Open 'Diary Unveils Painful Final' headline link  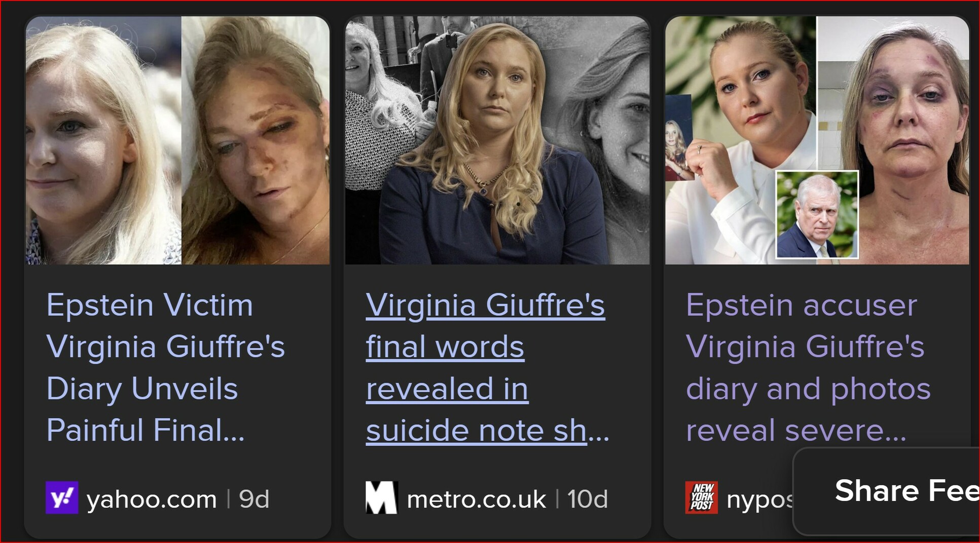click(165, 367)
